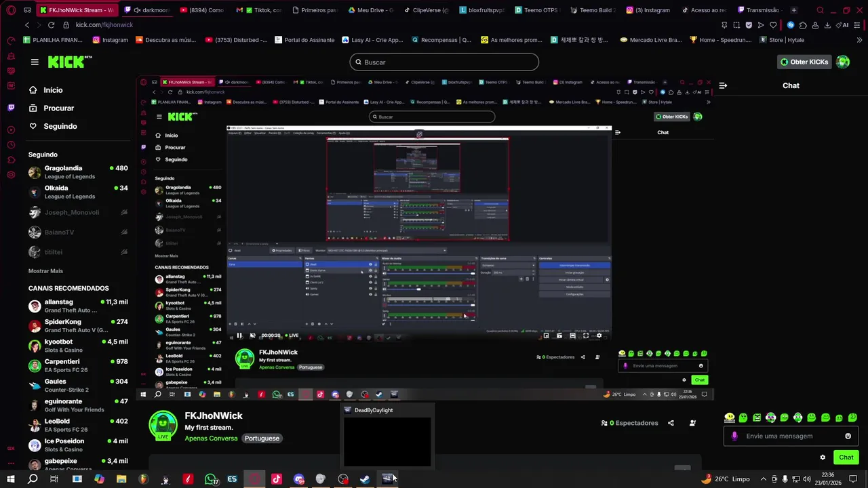868x488 pixels.
Task: Click the address bar URL
Action: (x=104, y=25)
